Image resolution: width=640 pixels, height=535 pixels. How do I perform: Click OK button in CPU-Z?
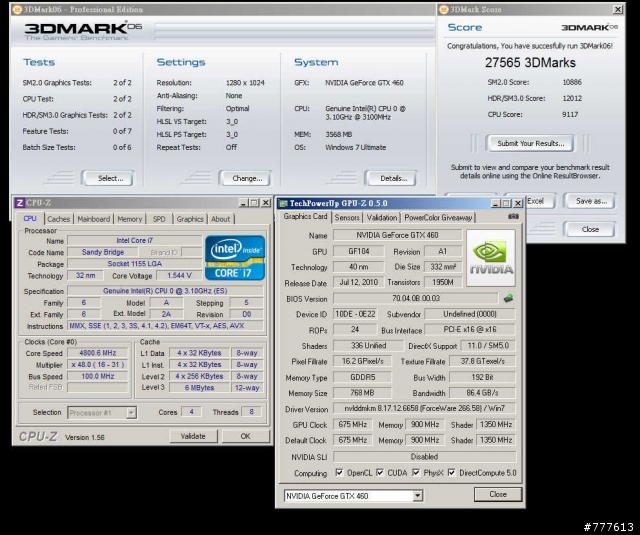[x=245, y=436]
